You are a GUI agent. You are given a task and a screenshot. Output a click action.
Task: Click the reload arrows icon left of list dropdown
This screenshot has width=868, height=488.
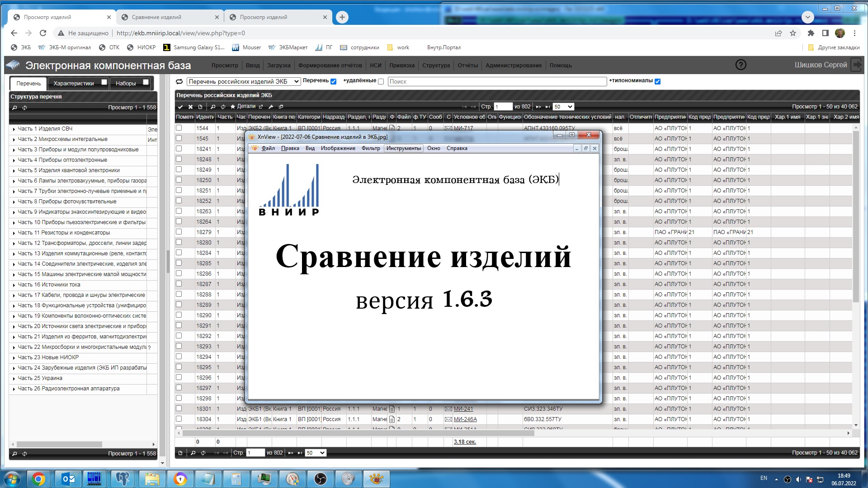[179, 82]
